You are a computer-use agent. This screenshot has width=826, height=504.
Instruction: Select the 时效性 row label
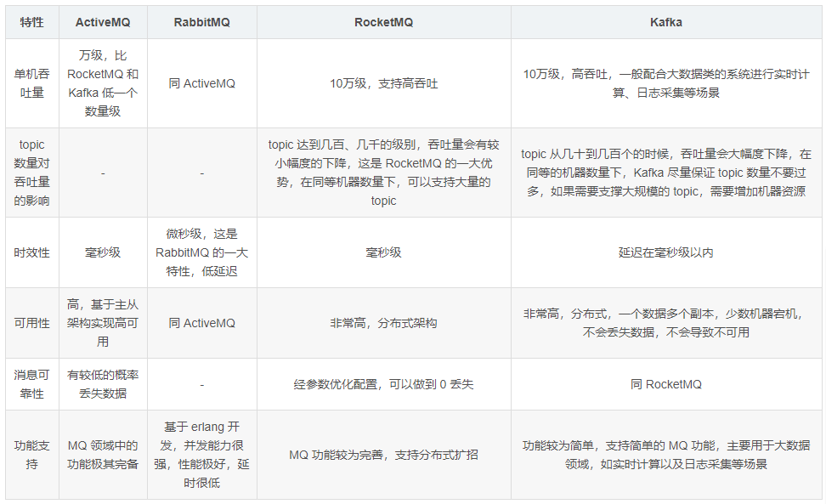point(31,252)
